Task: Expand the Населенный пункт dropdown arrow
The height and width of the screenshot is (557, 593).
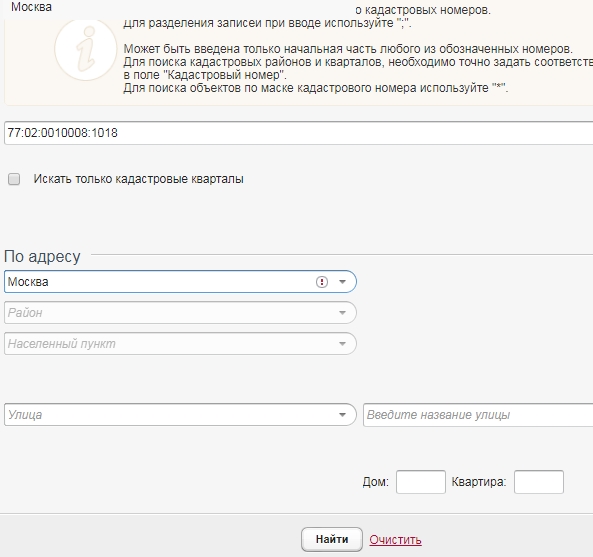Action: (343, 344)
